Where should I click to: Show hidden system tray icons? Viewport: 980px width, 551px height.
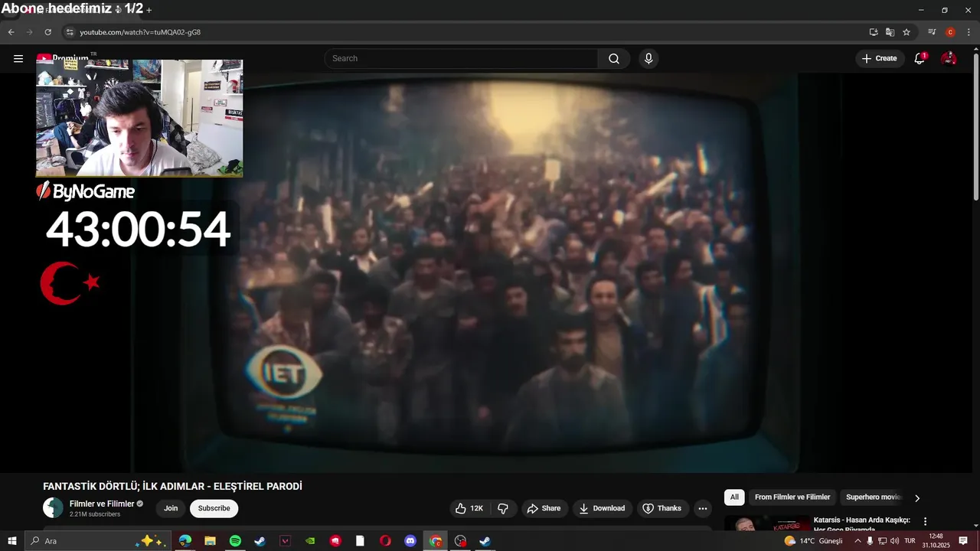click(x=857, y=541)
